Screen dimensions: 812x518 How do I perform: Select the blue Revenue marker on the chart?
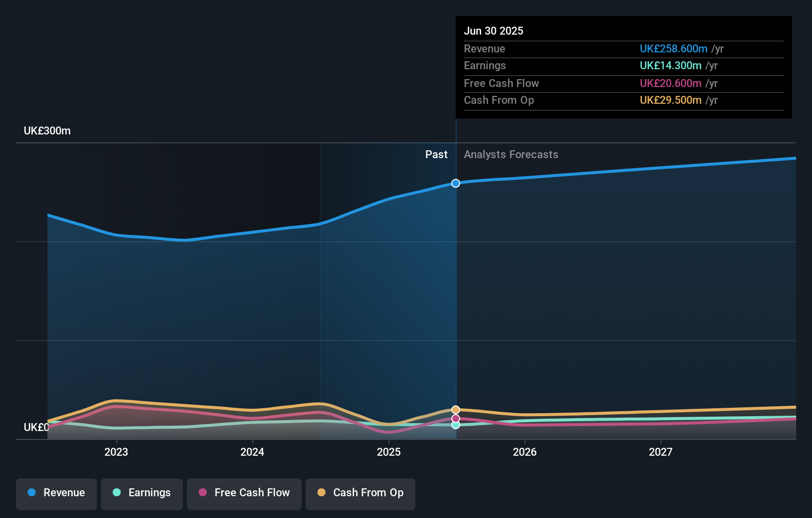pyautogui.click(x=455, y=183)
